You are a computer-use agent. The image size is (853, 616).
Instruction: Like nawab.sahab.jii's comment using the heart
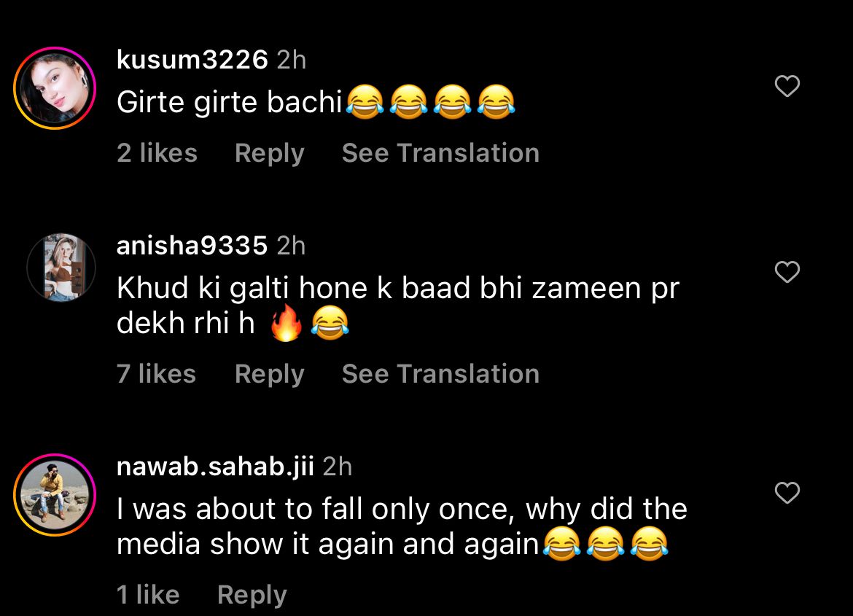[787, 493]
